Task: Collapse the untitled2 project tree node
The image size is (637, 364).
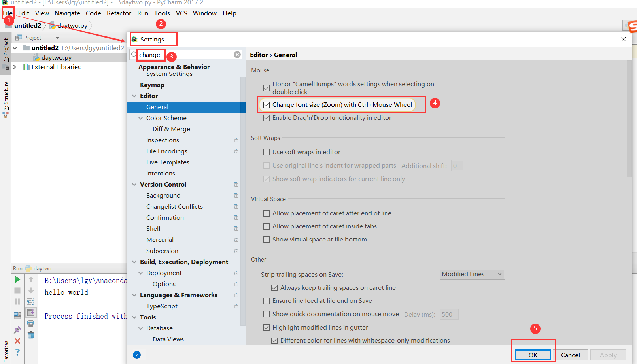Action: (x=15, y=48)
